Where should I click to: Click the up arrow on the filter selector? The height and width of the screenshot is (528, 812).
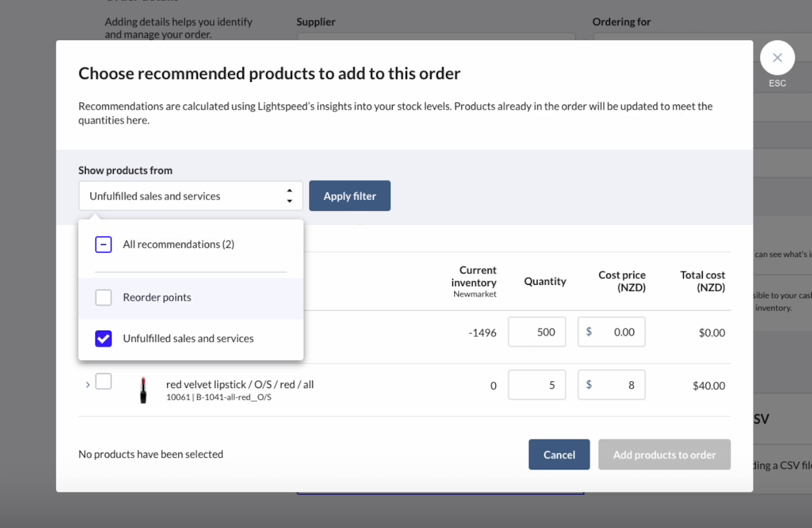[x=289, y=191]
